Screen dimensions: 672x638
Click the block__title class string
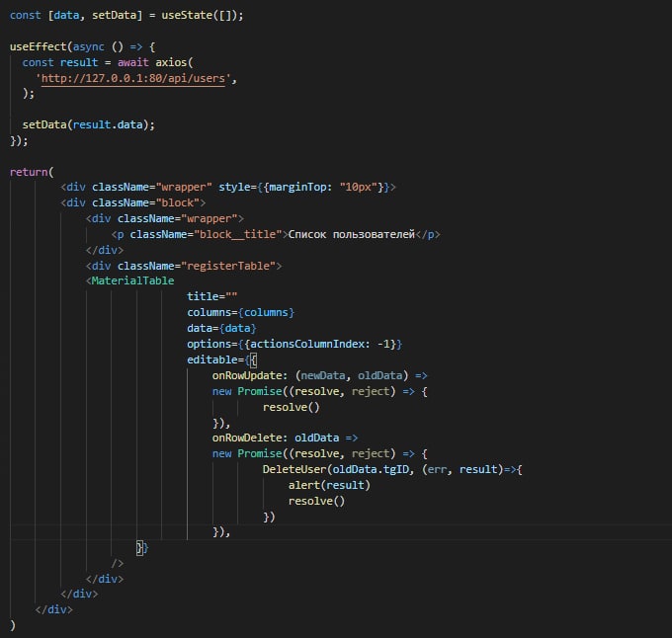(x=238, y=234)
